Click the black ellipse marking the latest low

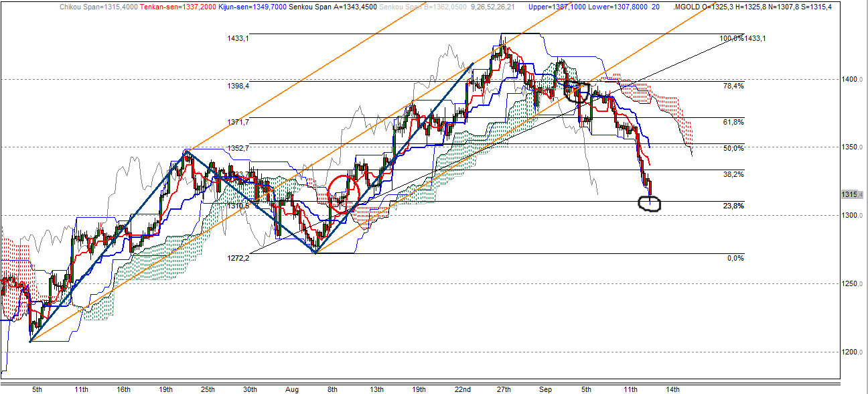point(650,204)
